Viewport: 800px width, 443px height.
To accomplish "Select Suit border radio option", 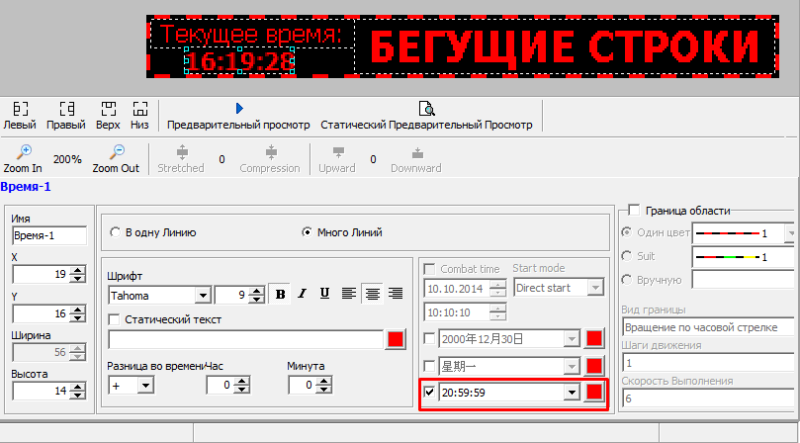I will (x=626, y=256).
